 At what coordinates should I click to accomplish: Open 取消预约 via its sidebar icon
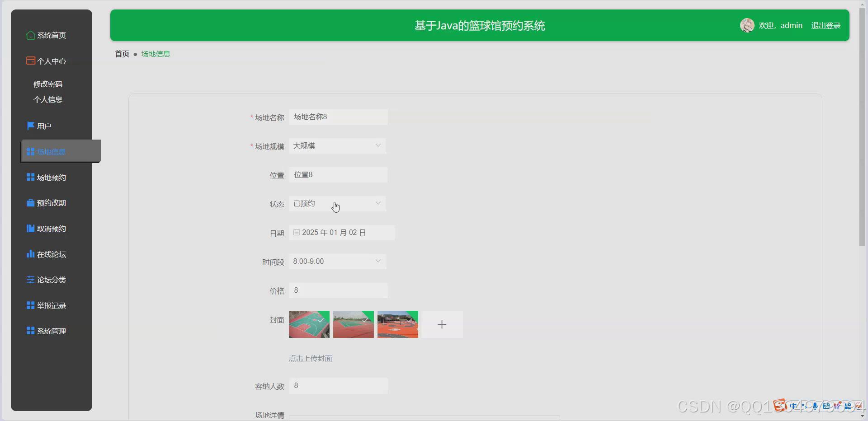[x=30, y=228]
